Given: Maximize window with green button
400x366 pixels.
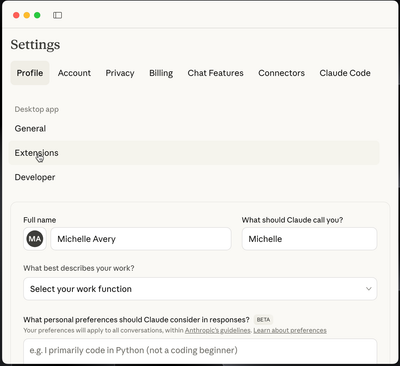Looking at the screenshot, I should tap(37, 15).
